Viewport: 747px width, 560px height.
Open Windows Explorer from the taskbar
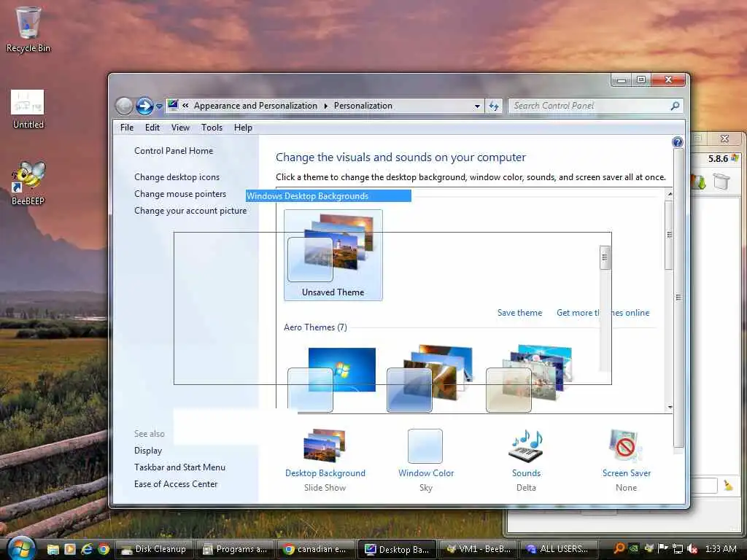click(x=53, y=549)
